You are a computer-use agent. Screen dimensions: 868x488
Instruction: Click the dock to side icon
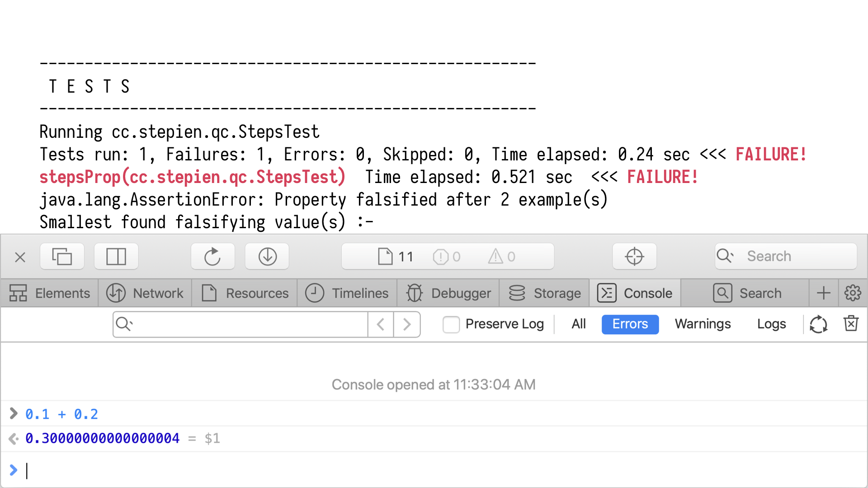click(116, 257)
